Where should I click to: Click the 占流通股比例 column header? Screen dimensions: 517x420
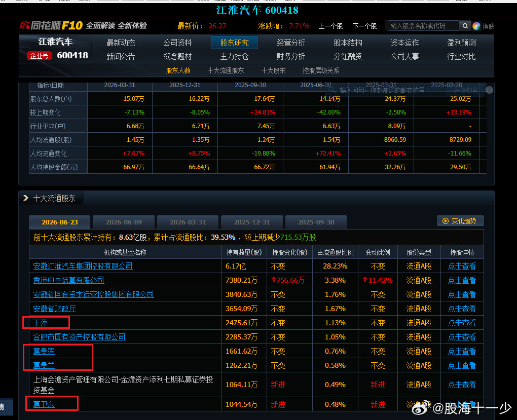[x=336, y=252]
